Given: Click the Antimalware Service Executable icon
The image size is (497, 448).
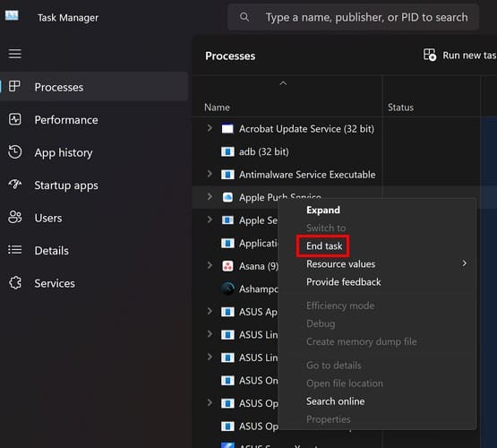Looking at the screenshot, I should click(x=227, y=175).
